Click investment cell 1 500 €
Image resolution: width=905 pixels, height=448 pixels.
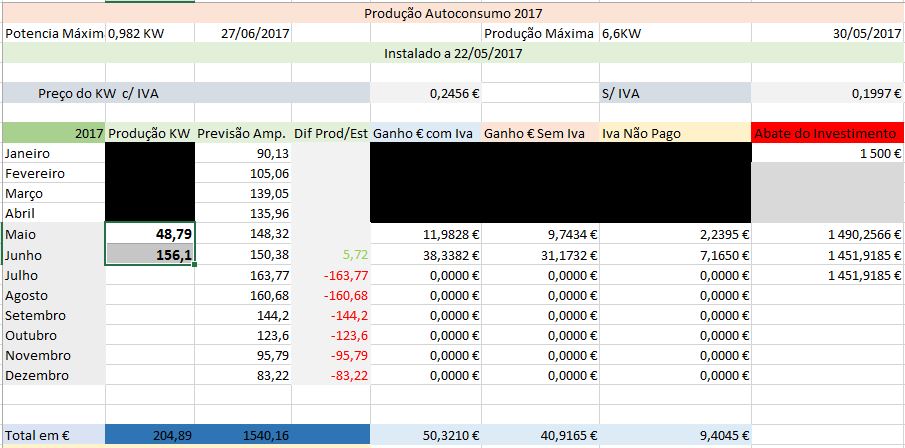click(827, 154)
